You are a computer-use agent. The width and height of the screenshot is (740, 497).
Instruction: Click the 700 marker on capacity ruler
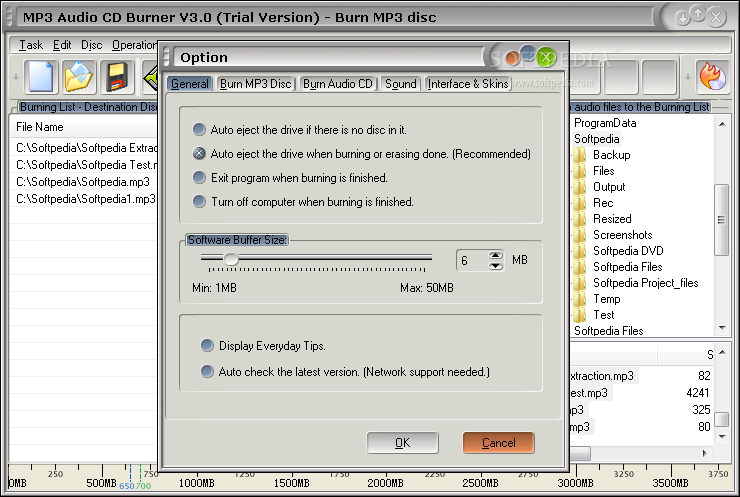(143, 486)
